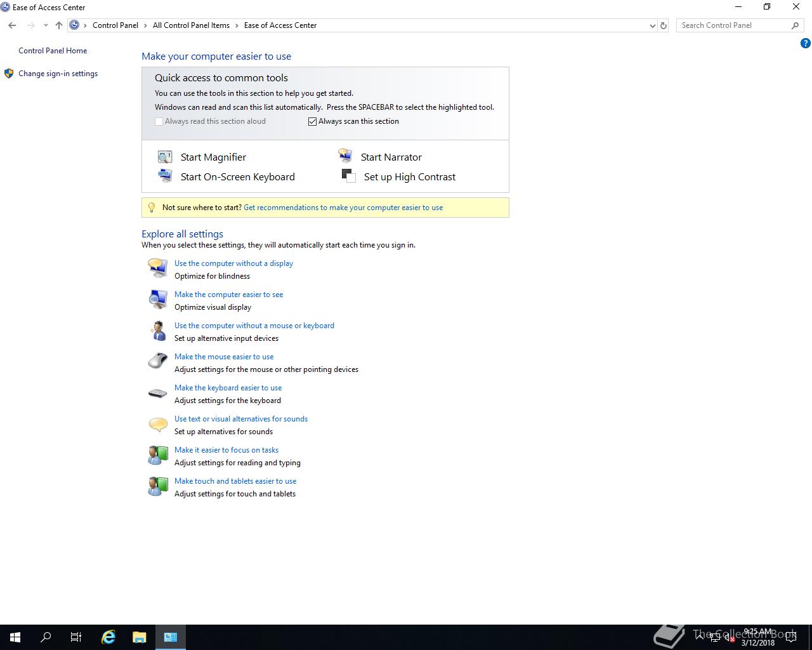
Task: Click the magnifier icon beside 'Make the computer easier to see'
Action: click(x=157, y=299)
